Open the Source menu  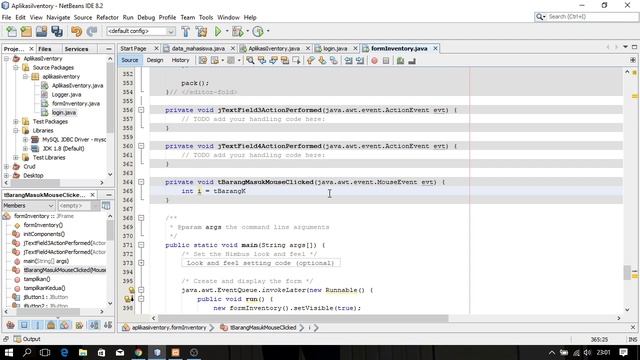point(83,18)
